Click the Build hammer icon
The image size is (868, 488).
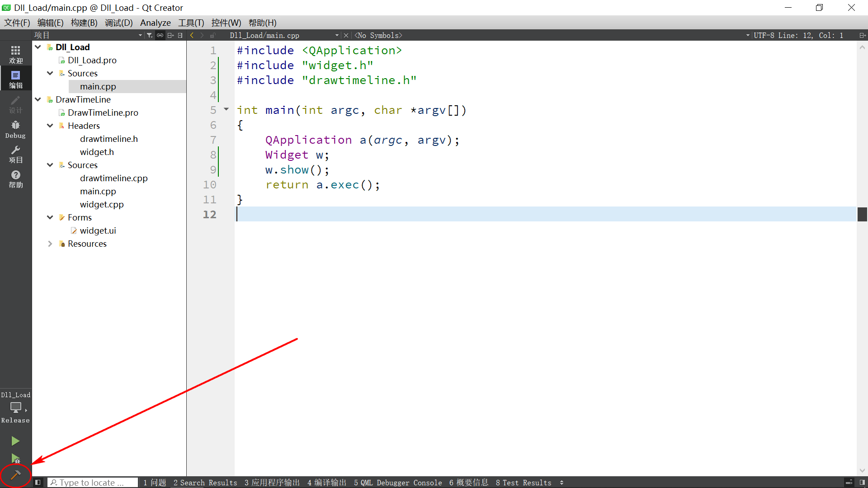[15, 475]
